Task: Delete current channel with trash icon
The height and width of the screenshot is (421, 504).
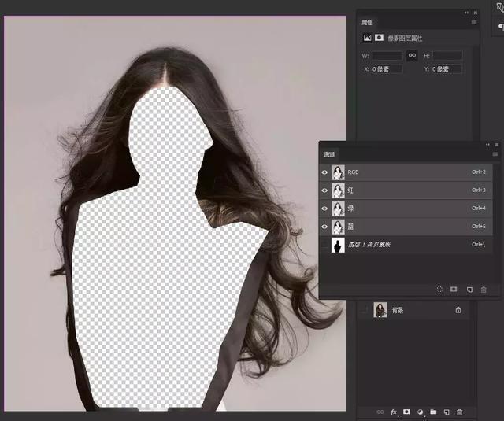Action: tap(484, 290)
